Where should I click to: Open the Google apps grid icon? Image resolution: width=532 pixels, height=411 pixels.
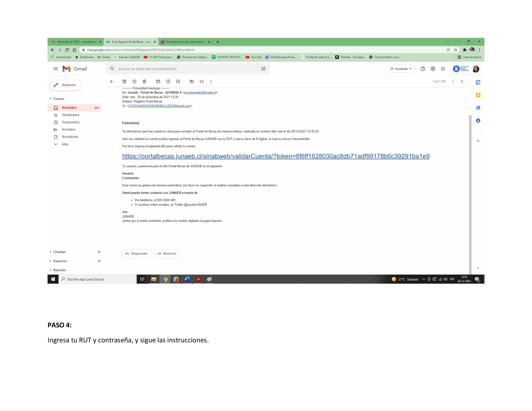[x=443, y=69]
